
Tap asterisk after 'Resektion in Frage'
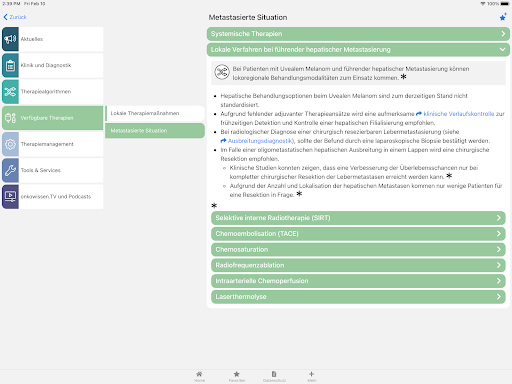coord(299,194)
